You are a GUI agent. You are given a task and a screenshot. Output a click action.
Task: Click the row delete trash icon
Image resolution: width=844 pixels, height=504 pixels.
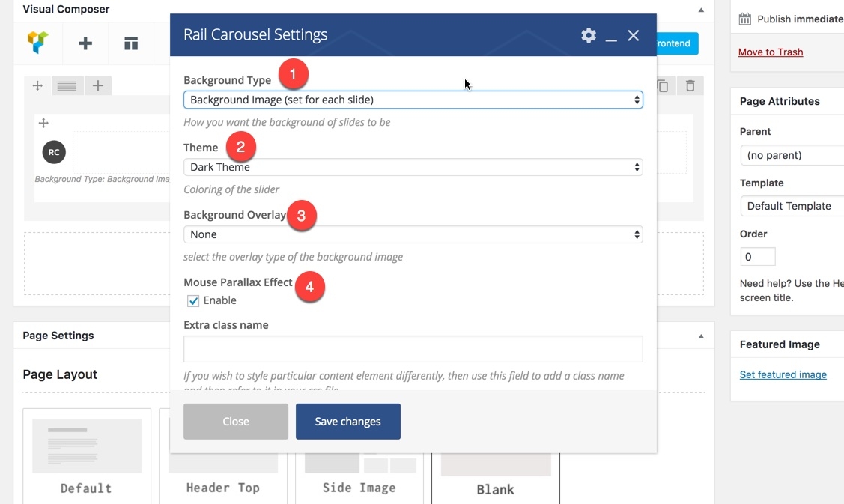(690, 86)
